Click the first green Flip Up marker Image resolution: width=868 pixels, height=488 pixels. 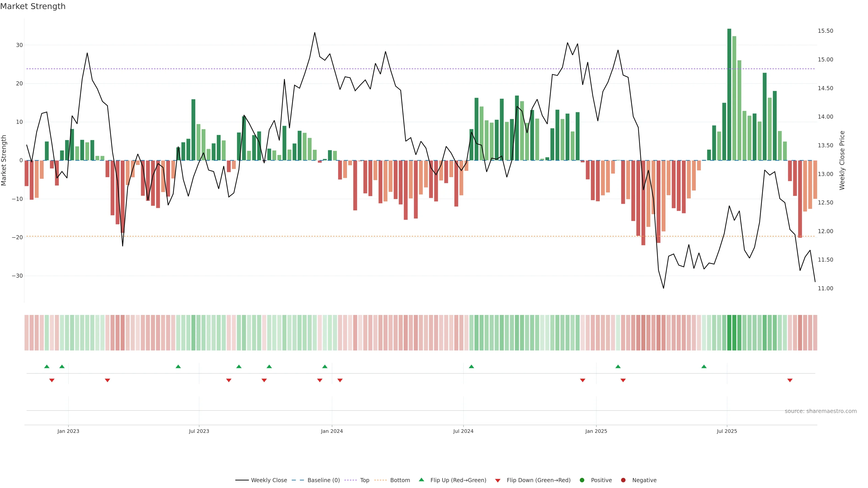[47, 366]
